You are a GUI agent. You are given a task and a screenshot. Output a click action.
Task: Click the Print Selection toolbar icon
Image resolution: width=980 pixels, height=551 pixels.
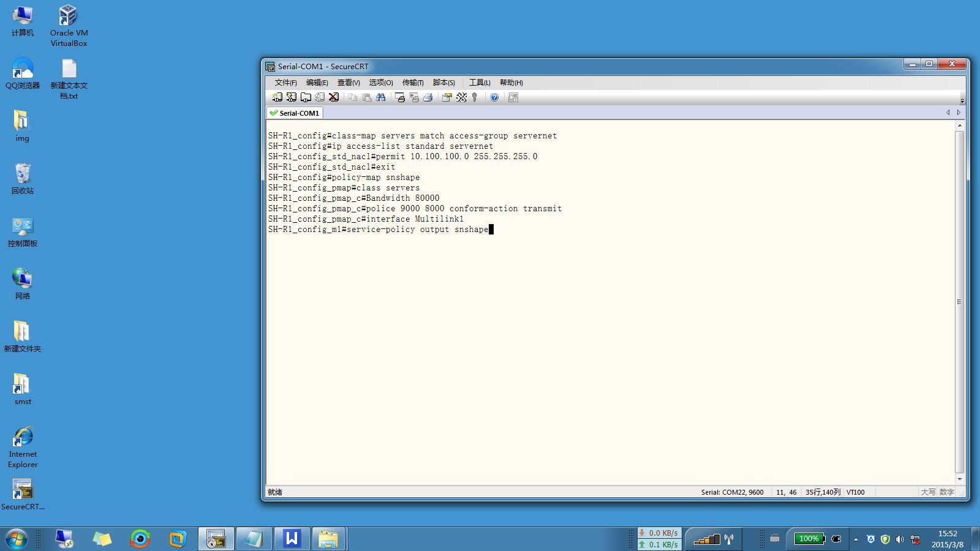414,97
